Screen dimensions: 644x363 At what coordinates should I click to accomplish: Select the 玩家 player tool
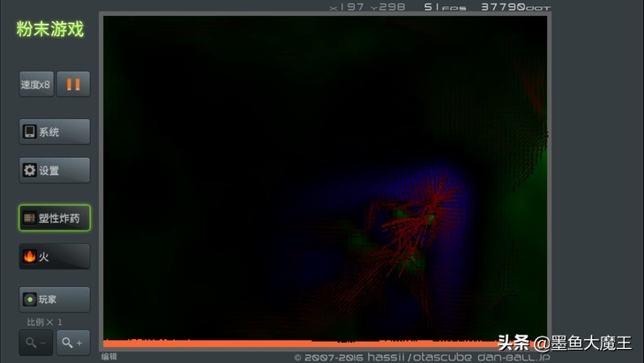pos(55,299)
